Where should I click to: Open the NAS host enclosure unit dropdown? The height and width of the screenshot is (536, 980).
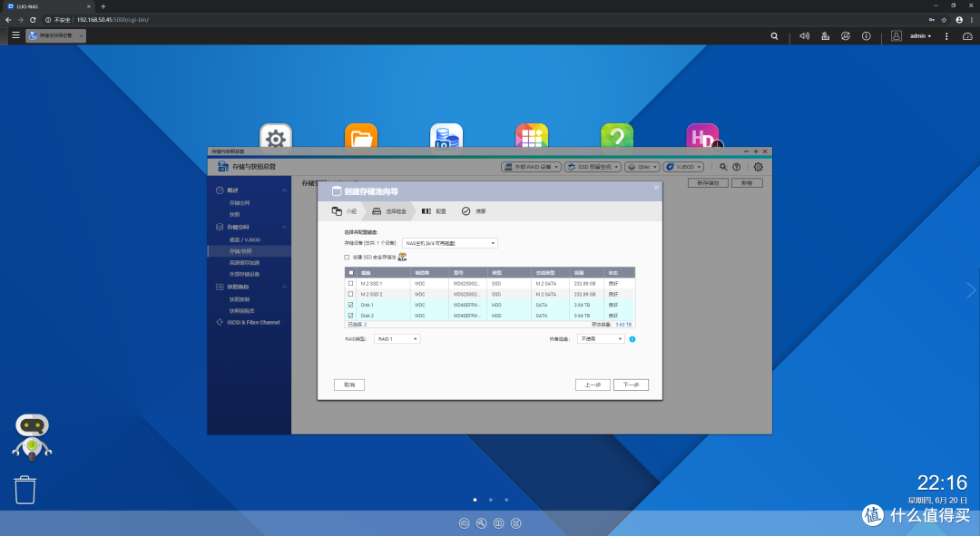click(x=450, y=243)
